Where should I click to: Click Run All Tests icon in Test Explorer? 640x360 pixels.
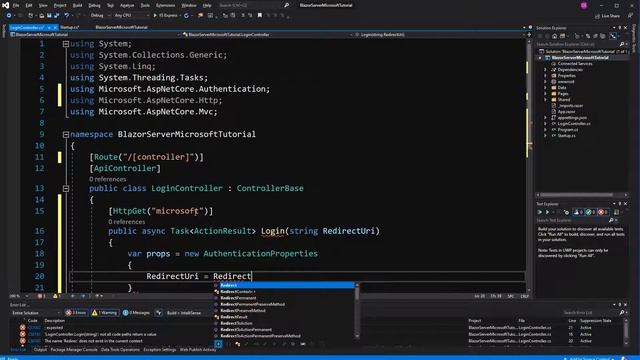click(540, 212)
